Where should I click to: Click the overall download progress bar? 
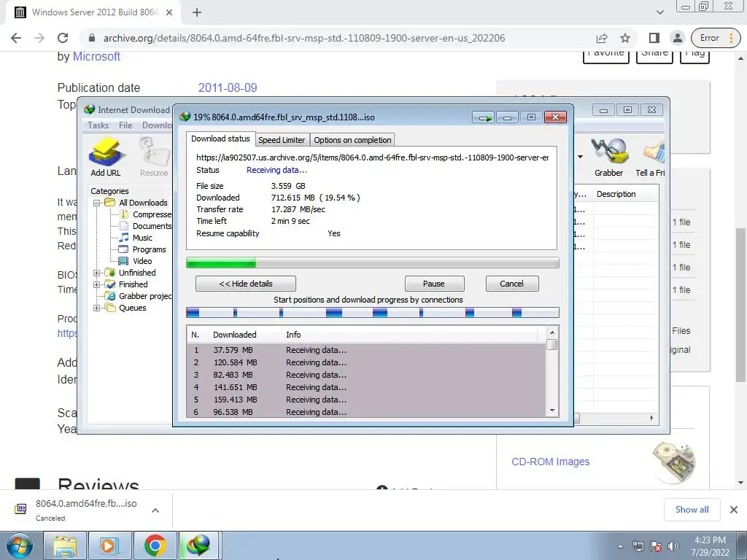coord(372,262)
